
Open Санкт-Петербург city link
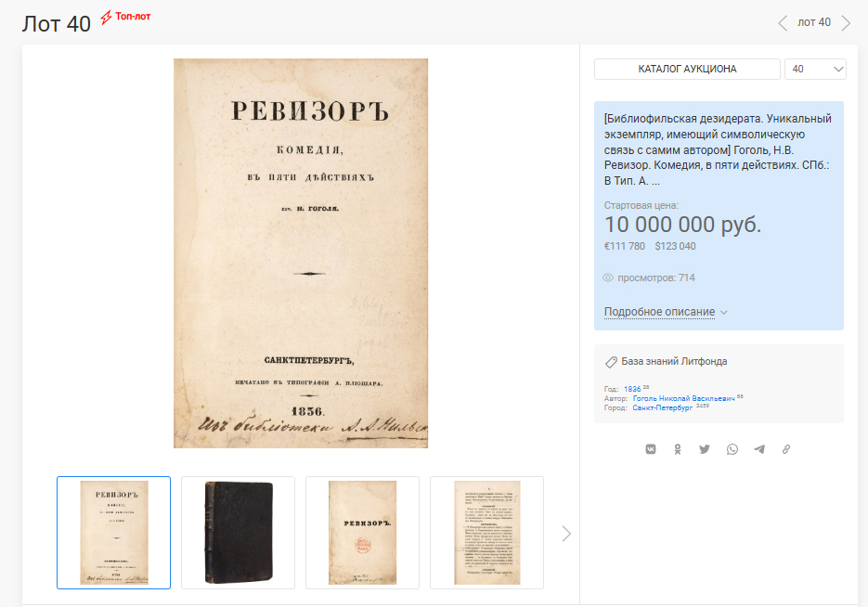point(662,407)
